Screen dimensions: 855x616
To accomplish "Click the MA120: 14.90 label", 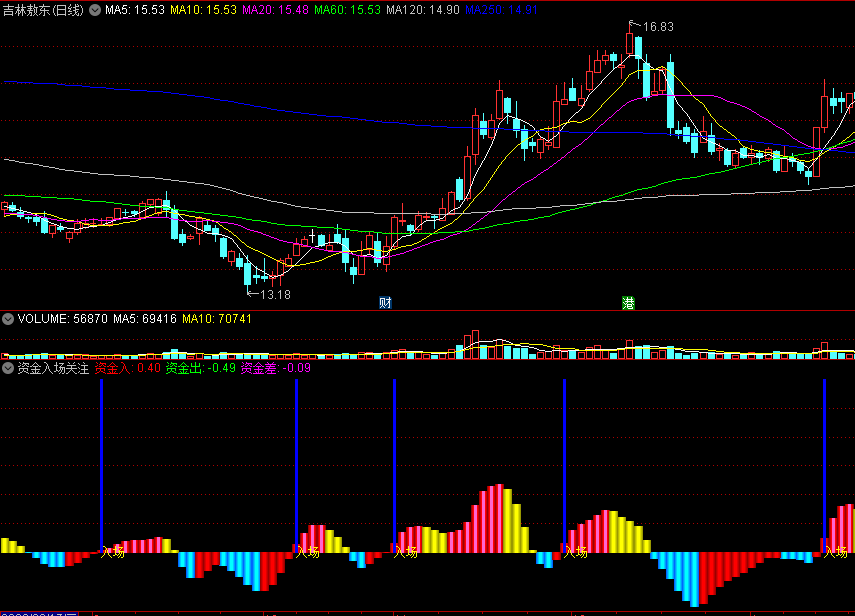I will pos(423,10).
